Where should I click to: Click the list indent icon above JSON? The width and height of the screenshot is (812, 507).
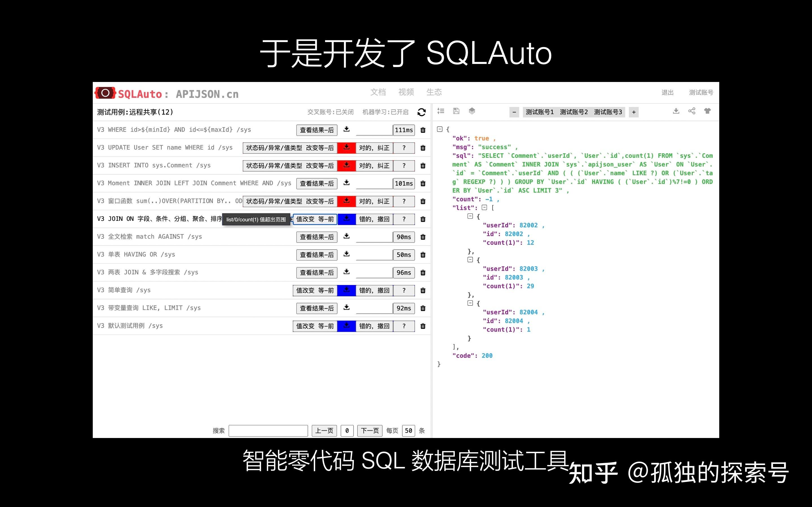pos(441,111)
